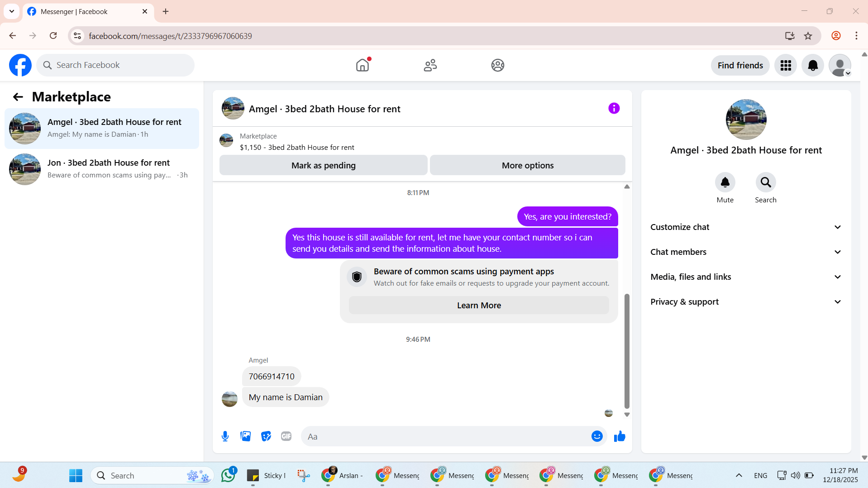This screenshot has height=488, width=868.
Task: Open Chrome profile icon
Action: (x=836, y=36)
